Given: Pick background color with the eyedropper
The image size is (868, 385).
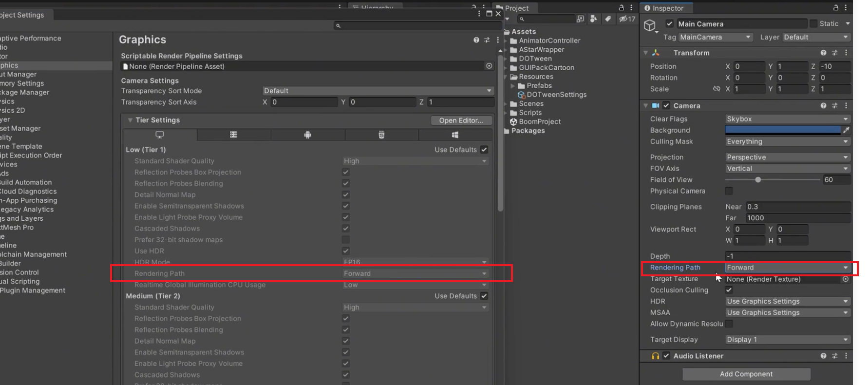Looking at the screenshot, I should (x=847, y=130).
